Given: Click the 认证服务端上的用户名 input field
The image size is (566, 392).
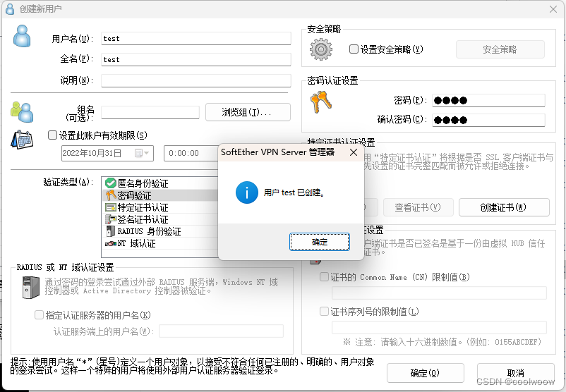Looking at the screenshot, I should [222, 331].
